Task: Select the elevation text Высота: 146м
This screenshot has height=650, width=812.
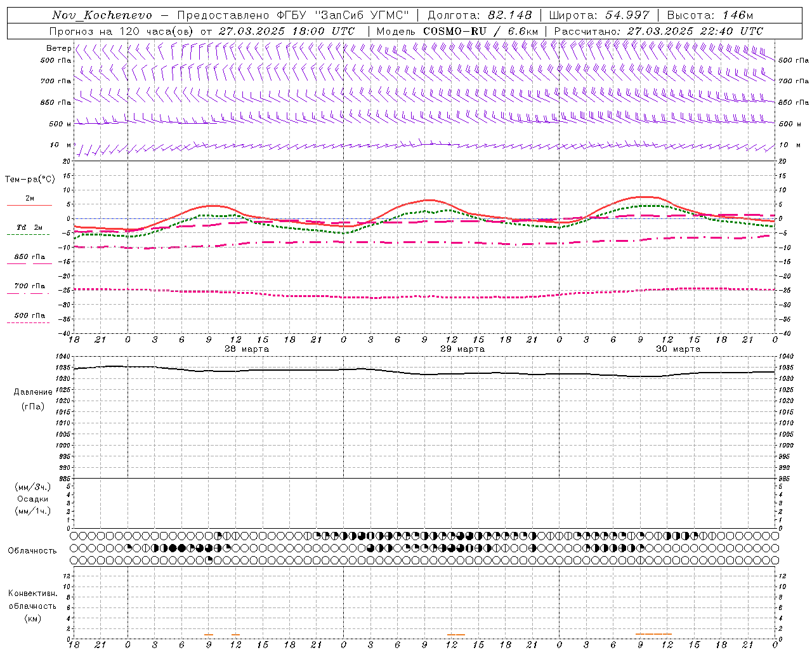Action: (x=710, y=15)
